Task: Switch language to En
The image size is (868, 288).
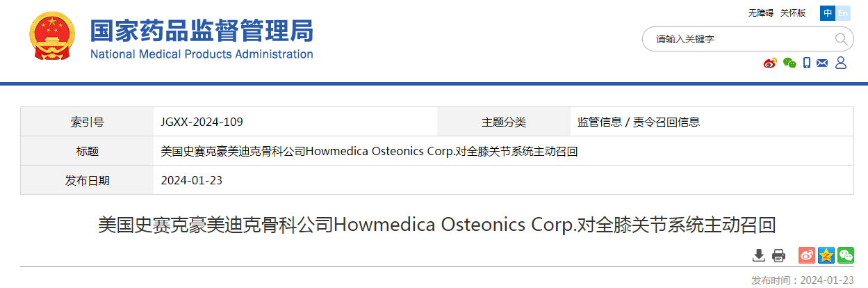Action: (843, 13)
